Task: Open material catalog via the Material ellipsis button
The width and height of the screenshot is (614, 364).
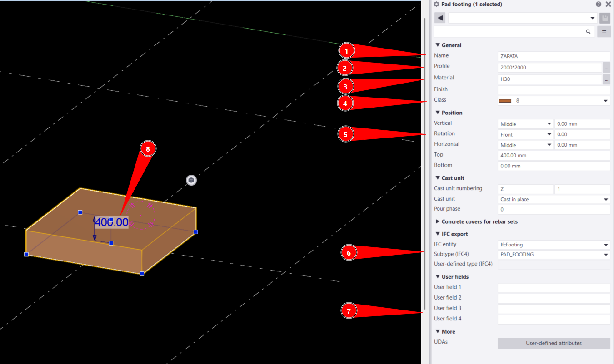Action: pyautogui.click(x=606, y=79)
